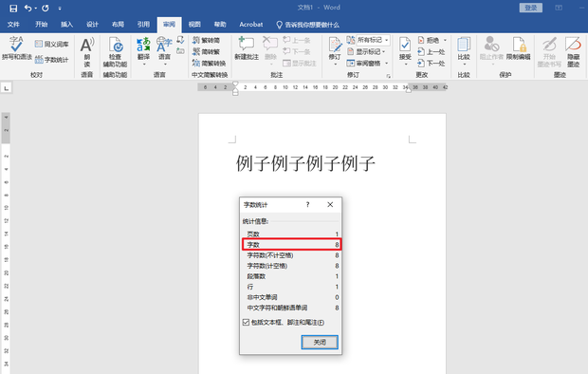This screenshot has width=588, height=374.
Task: Click 检查辅助功能 accessibility checker
Action: [115, 52]
